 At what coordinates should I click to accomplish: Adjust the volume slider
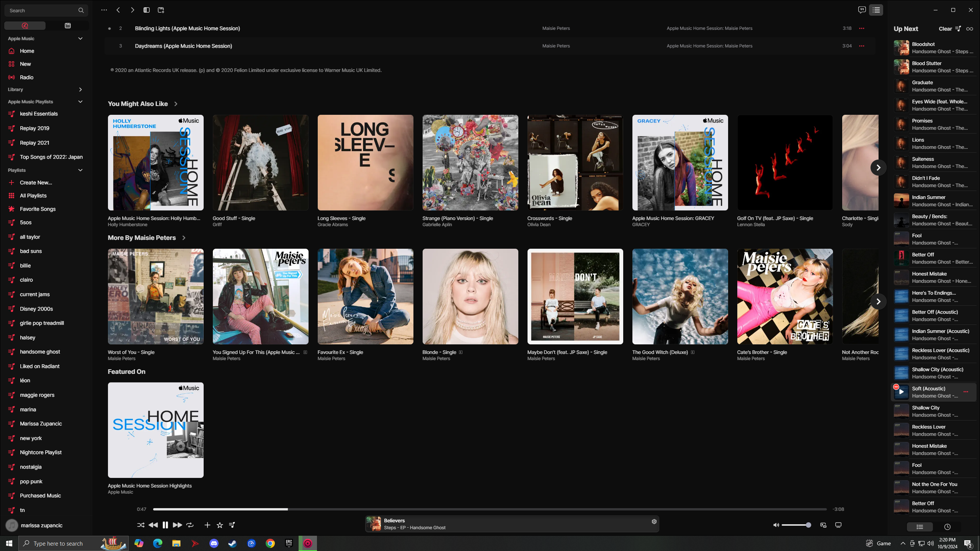796,525
